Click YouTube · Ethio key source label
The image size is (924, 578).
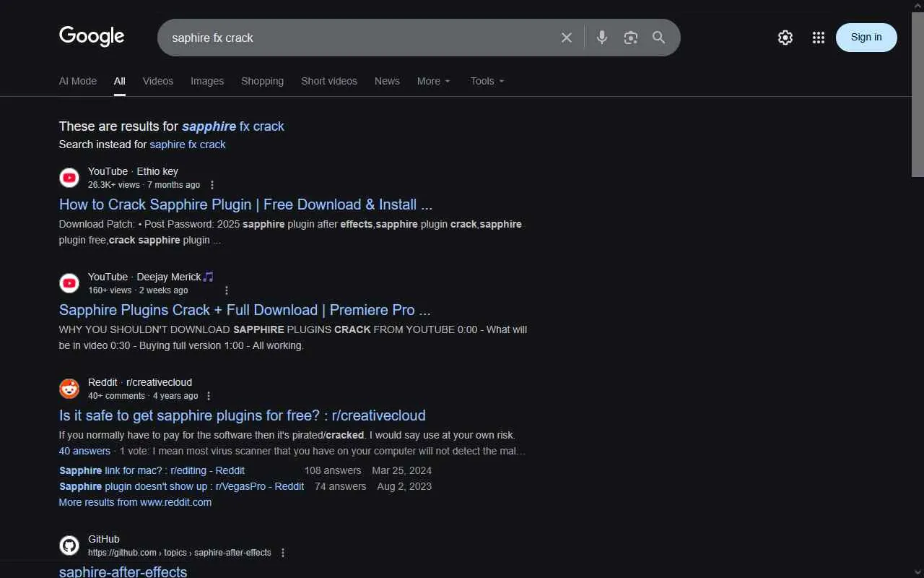click(x=133, y=171)
